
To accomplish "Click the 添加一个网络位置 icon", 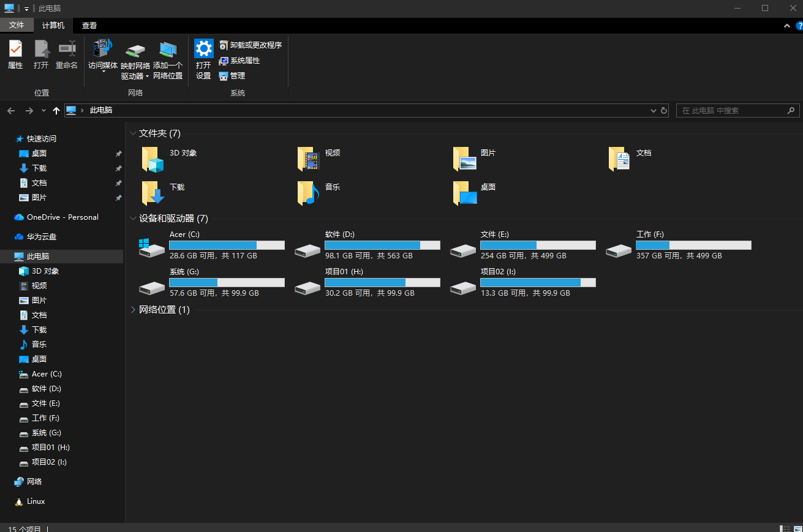I will 168,50.
